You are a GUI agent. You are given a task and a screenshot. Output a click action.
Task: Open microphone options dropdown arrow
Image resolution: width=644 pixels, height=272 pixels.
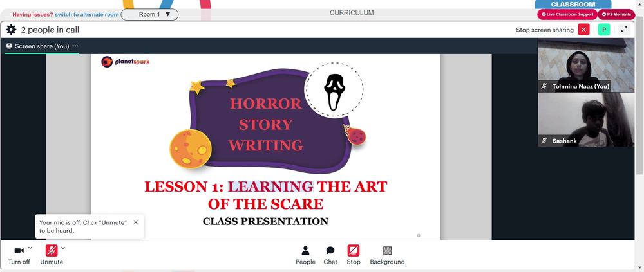tap(63, 248)
